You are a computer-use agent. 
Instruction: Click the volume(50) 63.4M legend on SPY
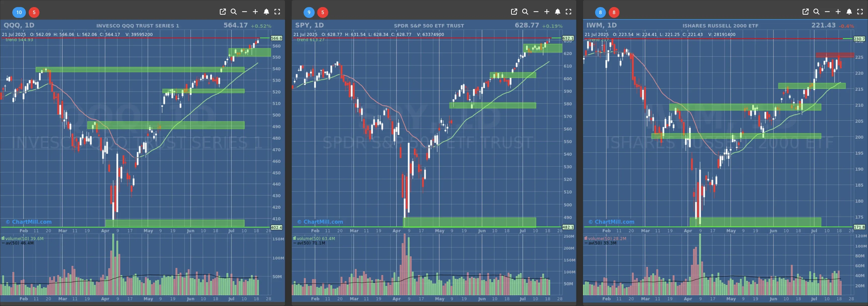[314, 239]
